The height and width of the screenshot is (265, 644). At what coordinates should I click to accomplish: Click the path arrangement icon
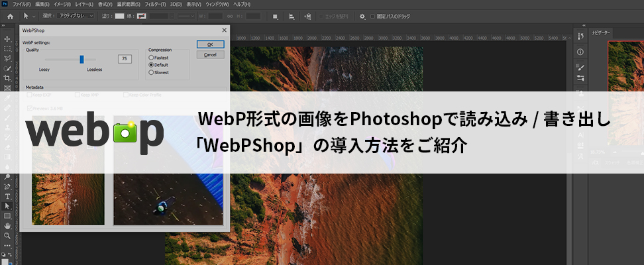point(307,17)
